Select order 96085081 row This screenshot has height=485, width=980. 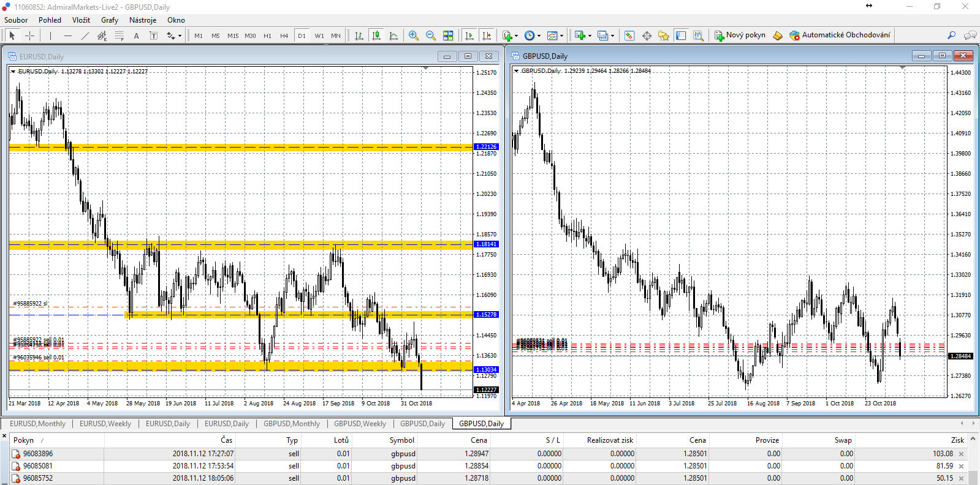pos(488,466)
